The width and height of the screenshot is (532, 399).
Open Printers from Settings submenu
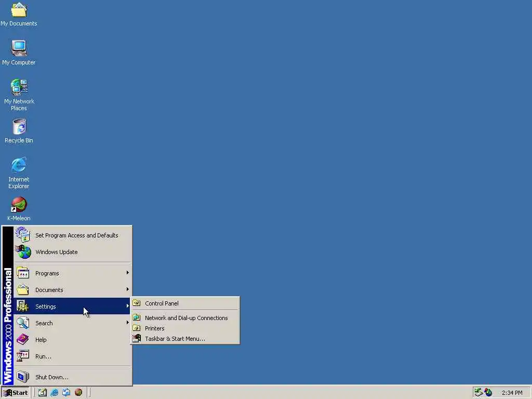click(x=185, y=328)
